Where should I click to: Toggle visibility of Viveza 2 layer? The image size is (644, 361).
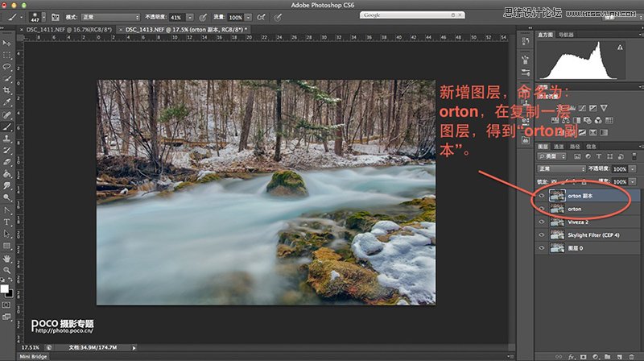542,222
